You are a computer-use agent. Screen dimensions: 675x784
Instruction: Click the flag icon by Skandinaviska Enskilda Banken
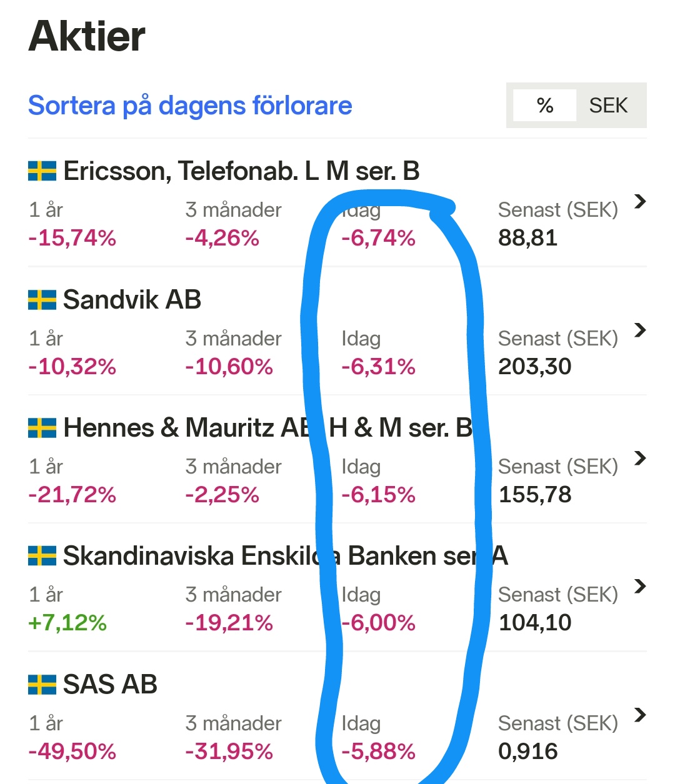tap(42, 556)
